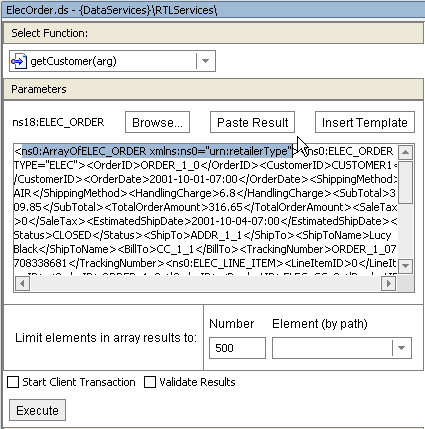Click the Insert Template button
Image resolution: width=425 pixels, height=429 pixels.
pos(365,122)
